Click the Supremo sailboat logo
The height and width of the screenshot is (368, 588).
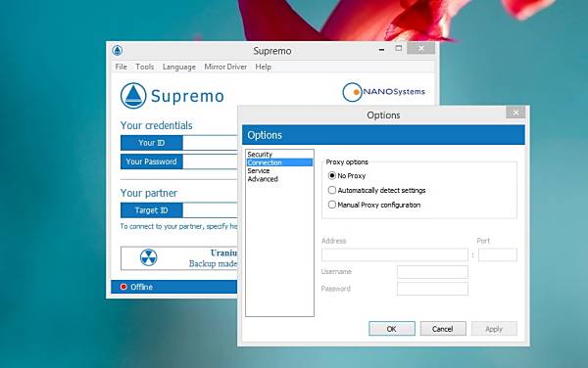[x=133, y=96]
